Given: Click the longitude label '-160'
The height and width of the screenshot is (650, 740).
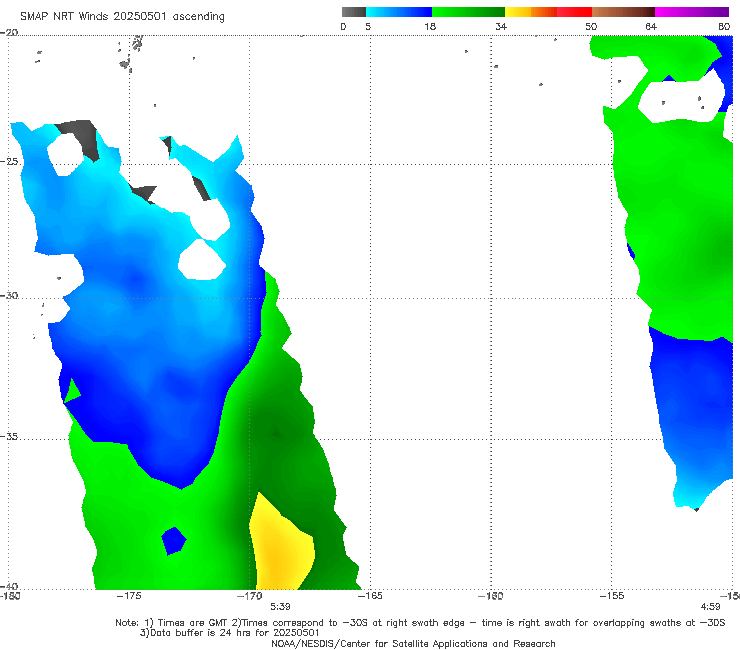Looking at the screenshot, I should pos(491,596).
